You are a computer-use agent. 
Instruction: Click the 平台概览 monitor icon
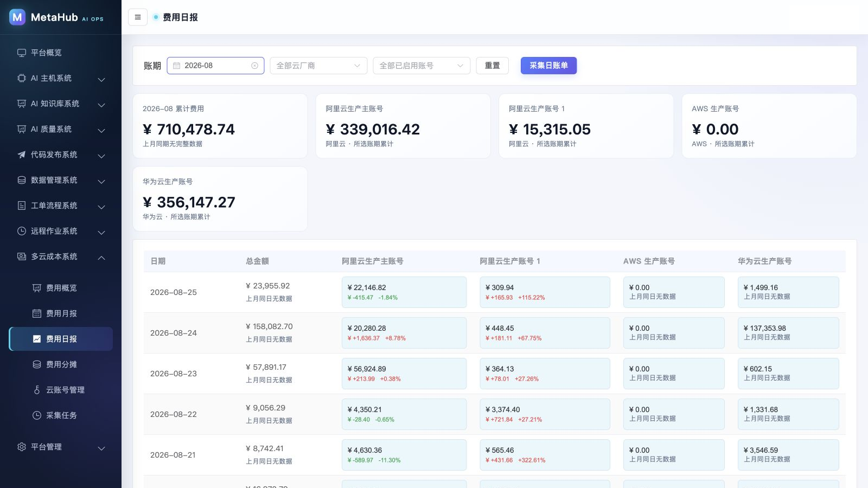[22, 53]
